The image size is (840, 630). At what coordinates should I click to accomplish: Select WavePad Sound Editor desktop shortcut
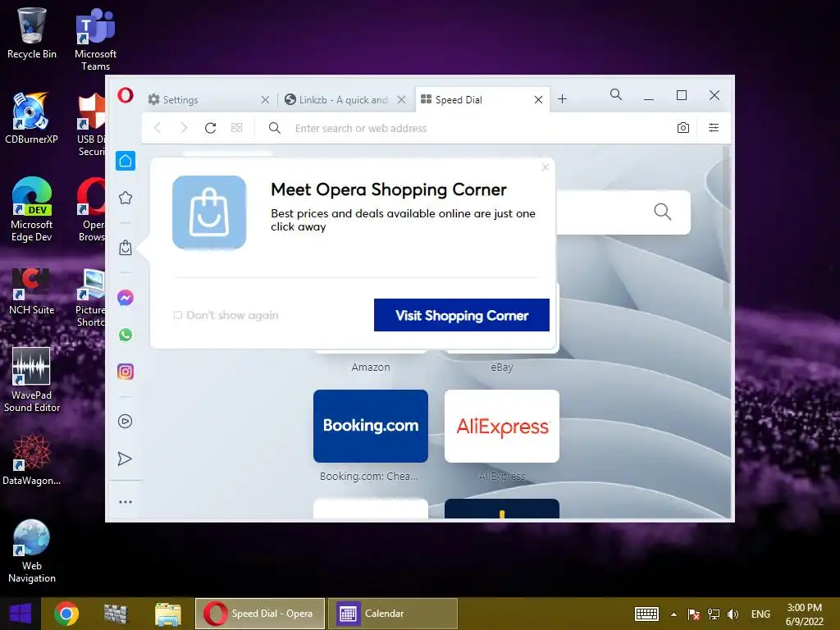tap(32, 381)
